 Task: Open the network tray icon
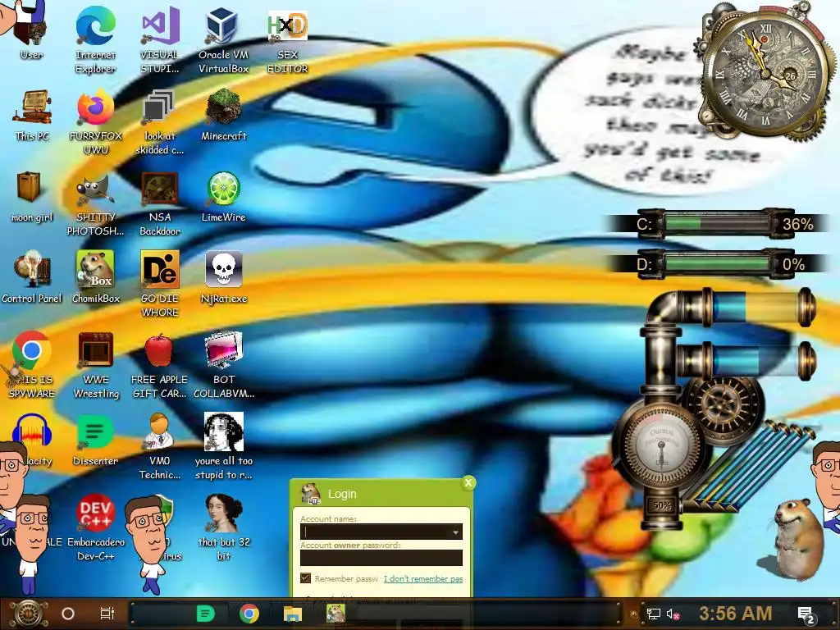pos(653,614)
